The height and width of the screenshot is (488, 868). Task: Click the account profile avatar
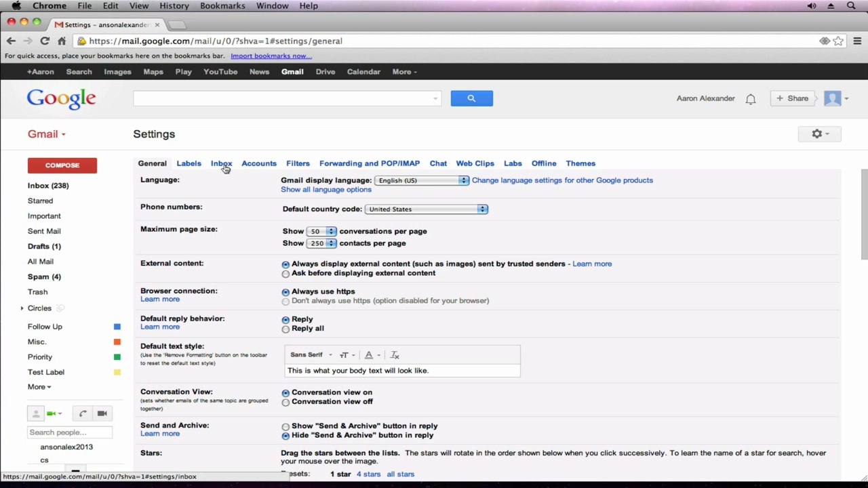click(x=832, y=98)
